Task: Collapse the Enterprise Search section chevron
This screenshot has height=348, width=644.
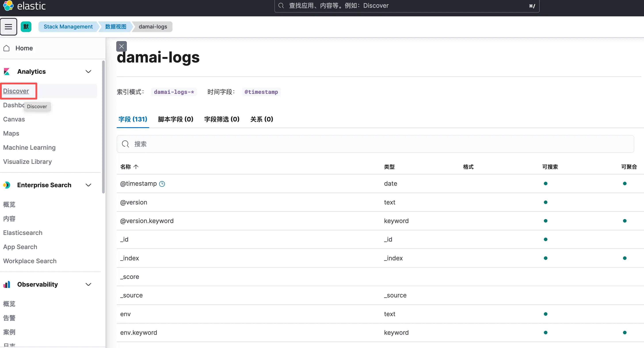Action: (88, 185)
